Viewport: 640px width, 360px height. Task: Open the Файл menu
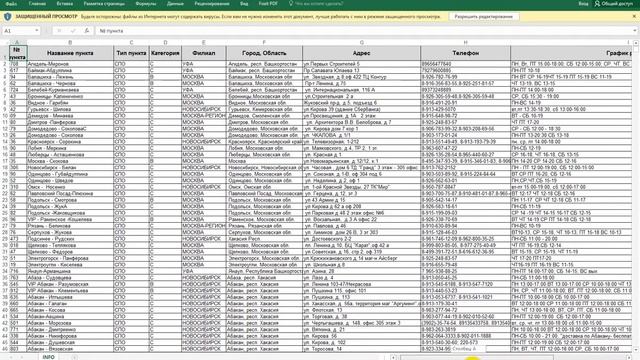(11, 4)
